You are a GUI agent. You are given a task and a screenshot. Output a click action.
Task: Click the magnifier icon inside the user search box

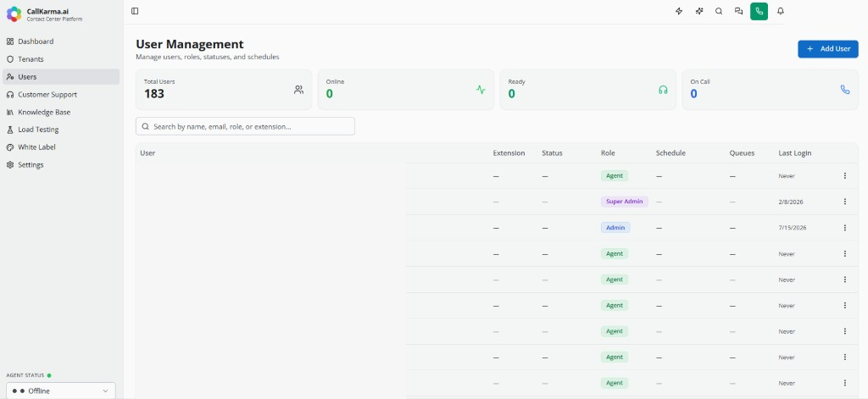(146, 127)
